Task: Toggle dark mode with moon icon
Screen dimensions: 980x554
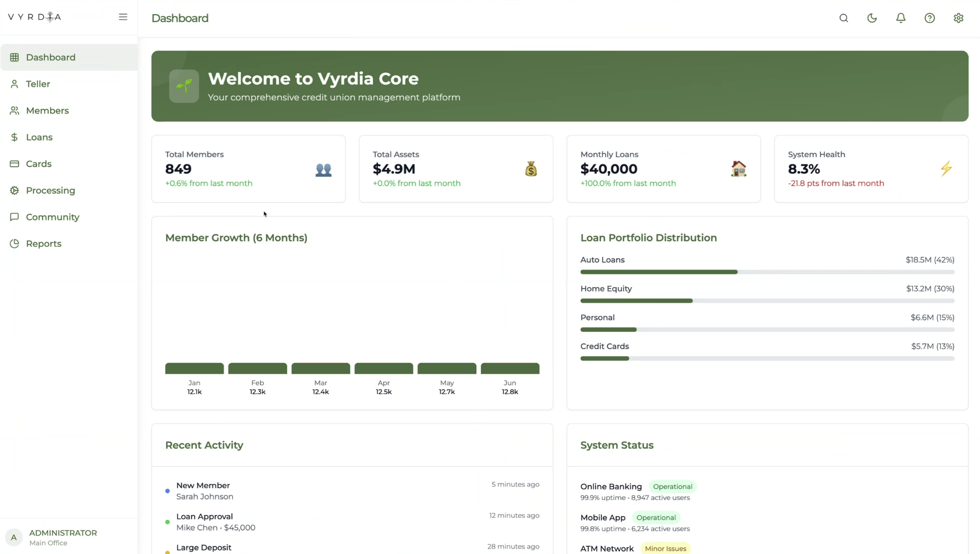Action: tap(872, 18)
